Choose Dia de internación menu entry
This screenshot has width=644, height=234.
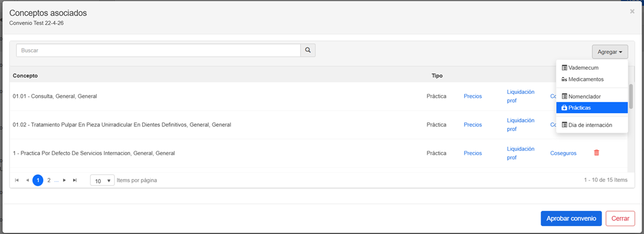pos(592,125)
